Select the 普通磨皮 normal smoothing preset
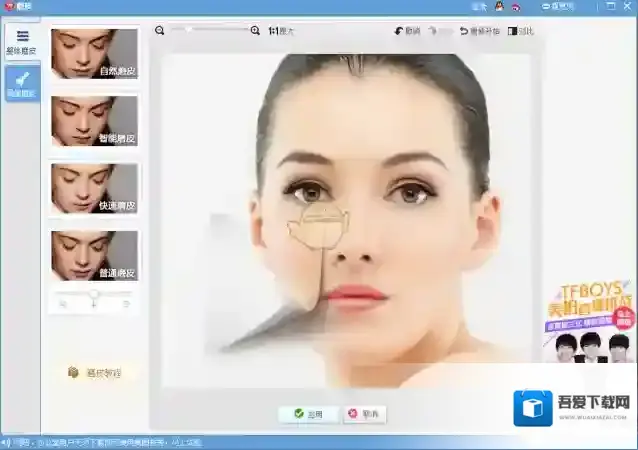This screenshot has height=450, width=638. tap(94, 256)
